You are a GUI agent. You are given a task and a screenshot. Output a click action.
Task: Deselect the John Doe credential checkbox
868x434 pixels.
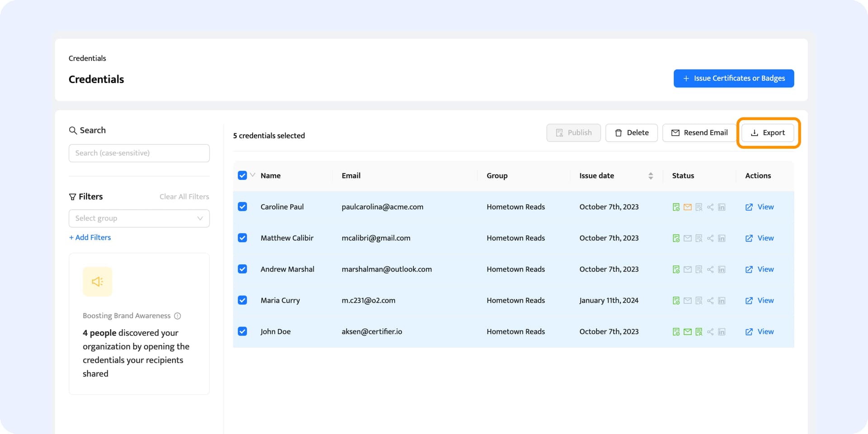click(242, 331)
